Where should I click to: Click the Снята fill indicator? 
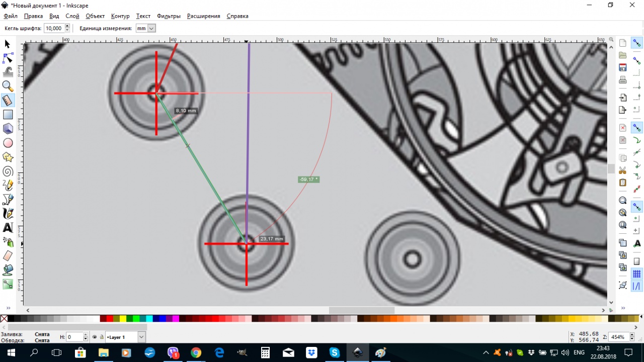pyautogui.click(x=42, y=334)
